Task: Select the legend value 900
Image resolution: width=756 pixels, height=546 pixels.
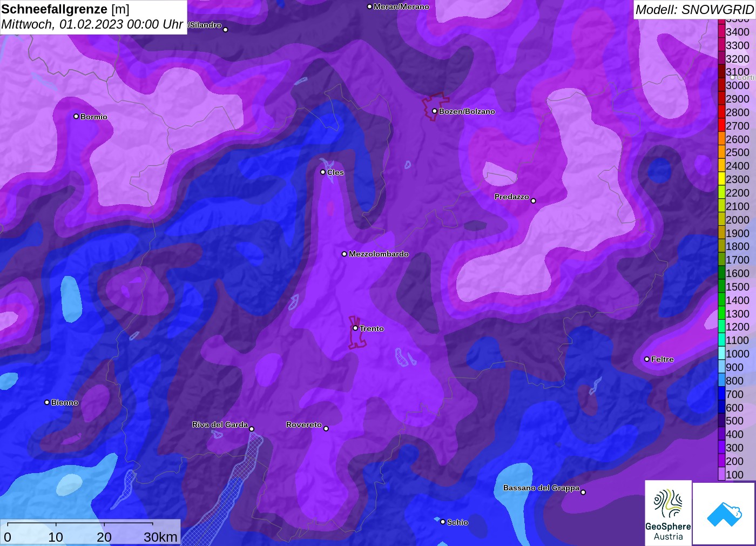Action: (734, 367)
